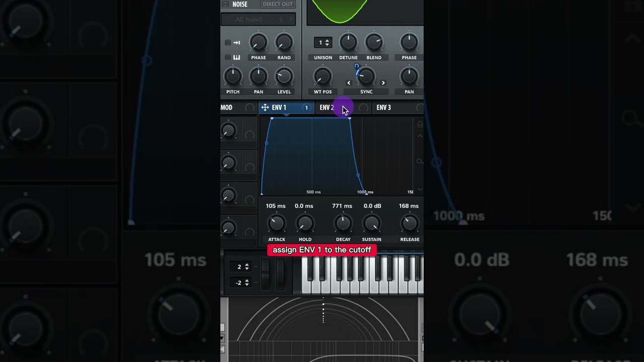Image resolution: width=644 pixels, height=362 pixels.
Task: Toggle the noise one-shot checkbox
Action: tap(227, 43)
